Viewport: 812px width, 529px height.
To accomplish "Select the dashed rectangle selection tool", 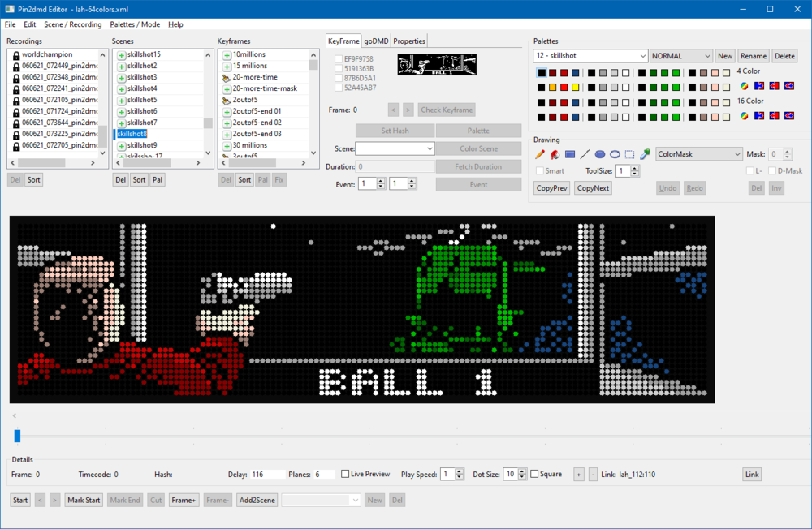I will pyautogui.click(x=630, y=154).
